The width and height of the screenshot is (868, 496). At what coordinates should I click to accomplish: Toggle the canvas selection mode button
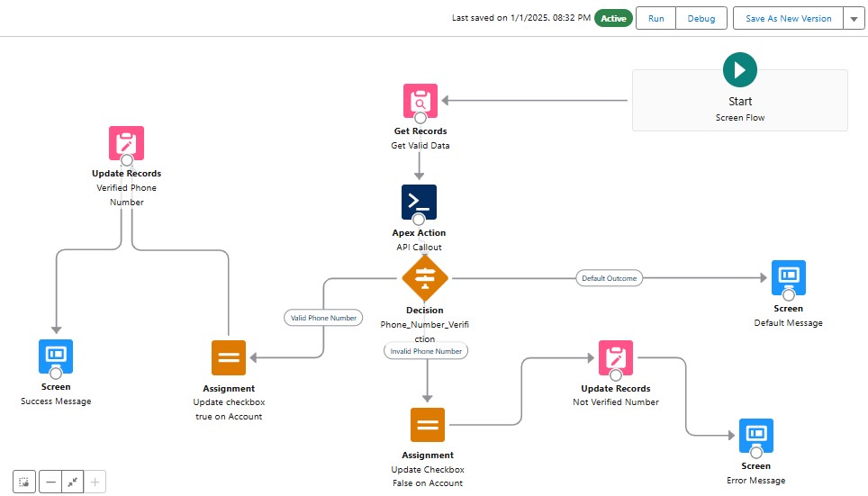coord(25,482)
